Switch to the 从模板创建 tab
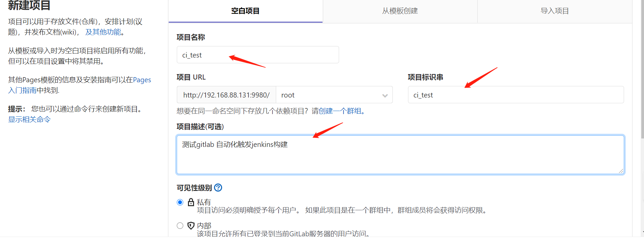The image size is (644, 239). (x=400, y=11)
